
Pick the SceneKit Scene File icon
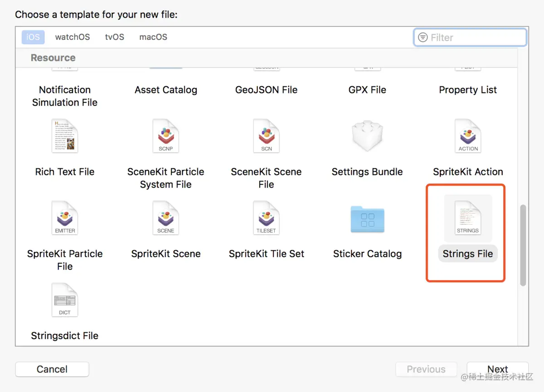(266, 136)
